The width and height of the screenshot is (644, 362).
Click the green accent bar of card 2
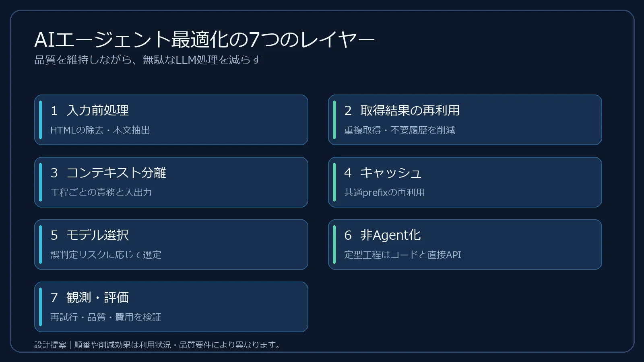334,120
